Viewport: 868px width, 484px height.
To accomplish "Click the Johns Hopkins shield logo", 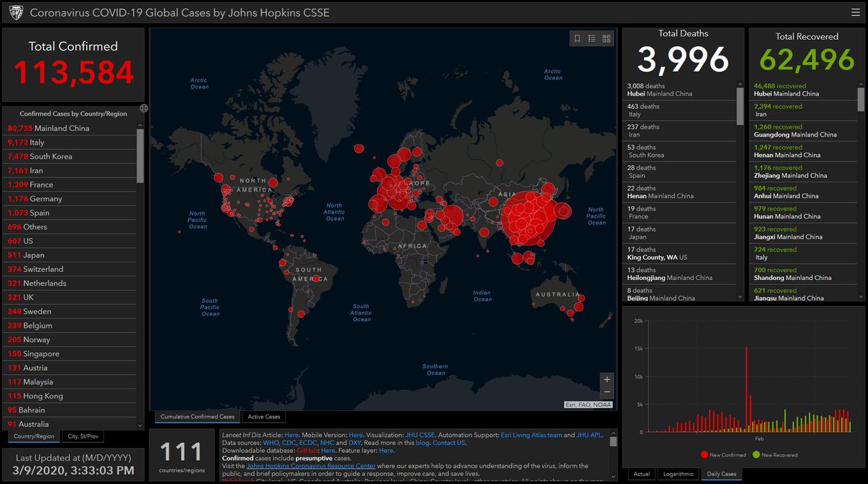I will (15, 12).
